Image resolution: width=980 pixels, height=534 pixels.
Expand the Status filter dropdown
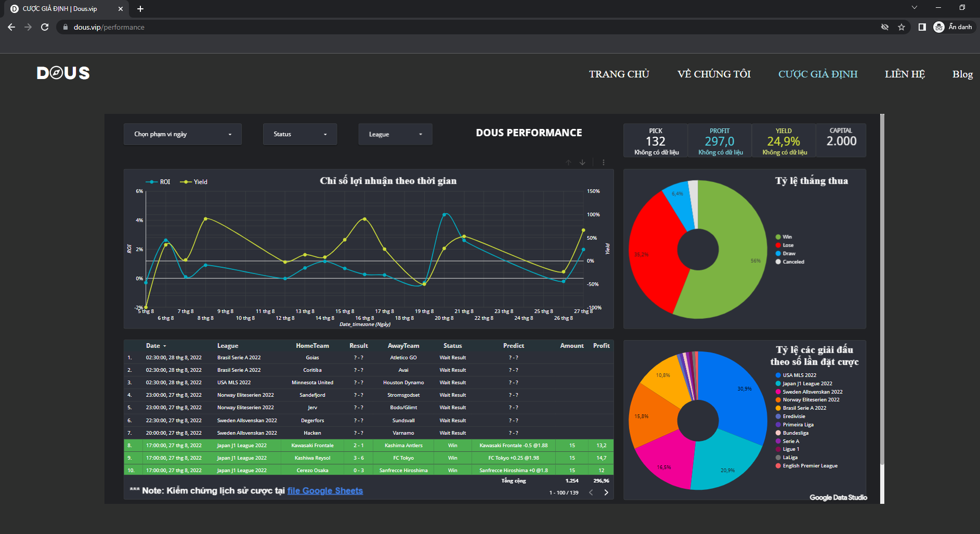coord(299,134)
